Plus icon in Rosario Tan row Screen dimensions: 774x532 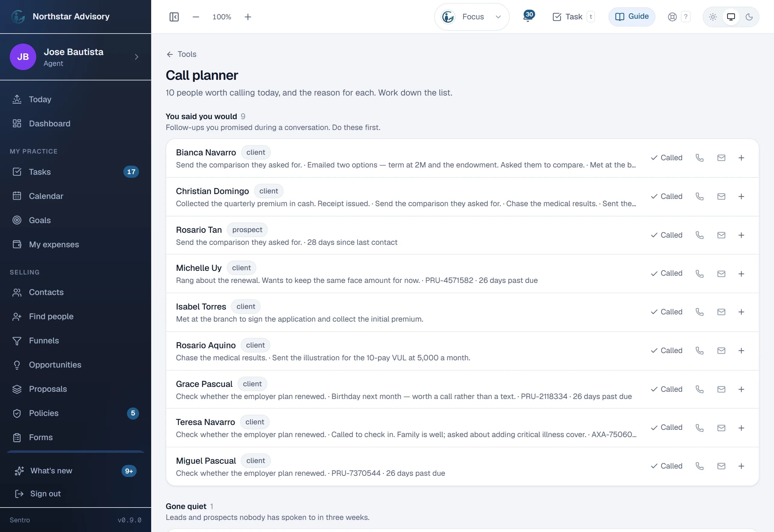[741, 235]
